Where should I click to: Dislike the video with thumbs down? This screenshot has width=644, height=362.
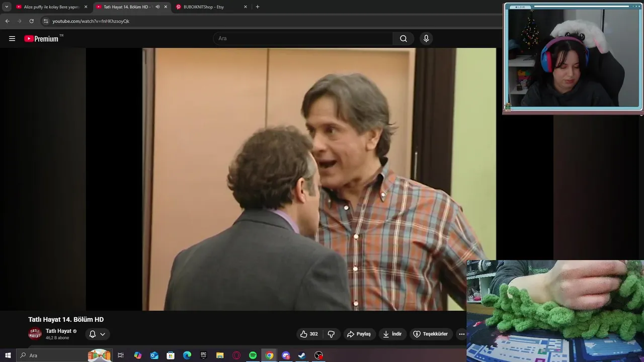331,334
